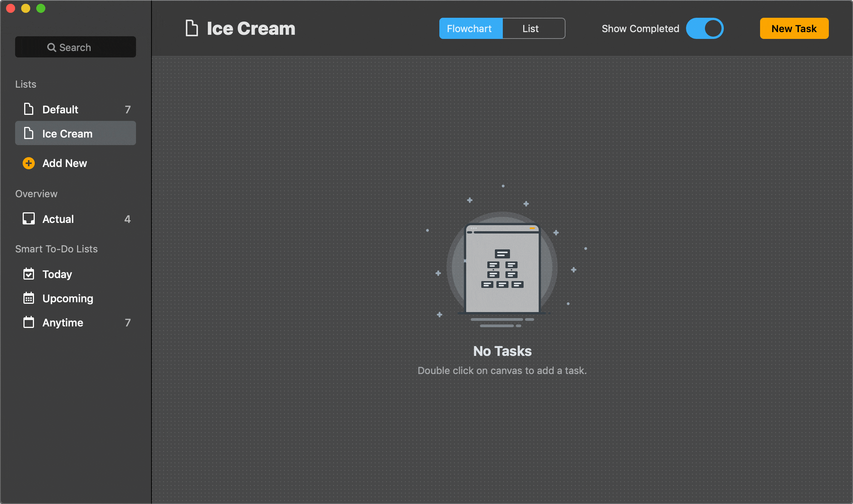
Task: Click the Actual overview icon
Action: (29, 218)
